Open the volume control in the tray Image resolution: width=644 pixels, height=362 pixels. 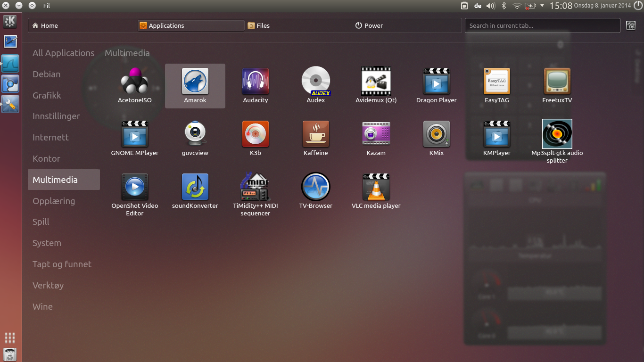click(491, 6)
